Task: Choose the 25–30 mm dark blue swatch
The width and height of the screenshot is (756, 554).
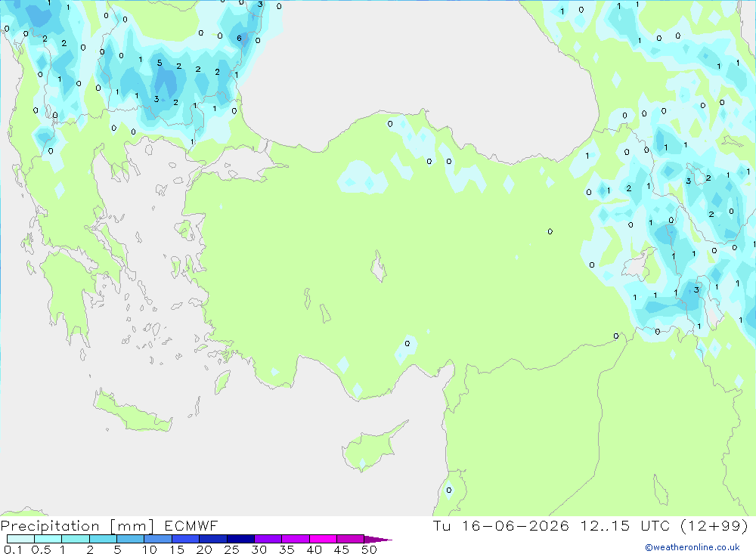Action: [x=240, y=539]
